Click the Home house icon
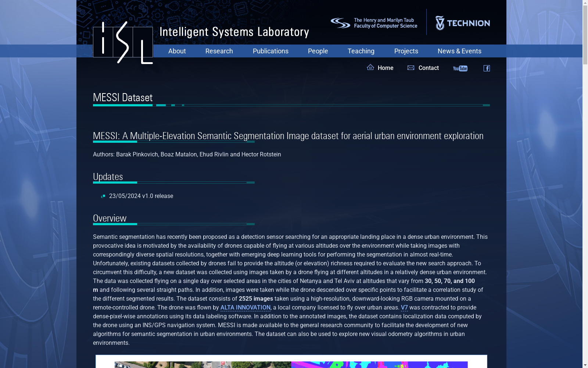This screenshot has height=368, width=588. coord(370,67)
